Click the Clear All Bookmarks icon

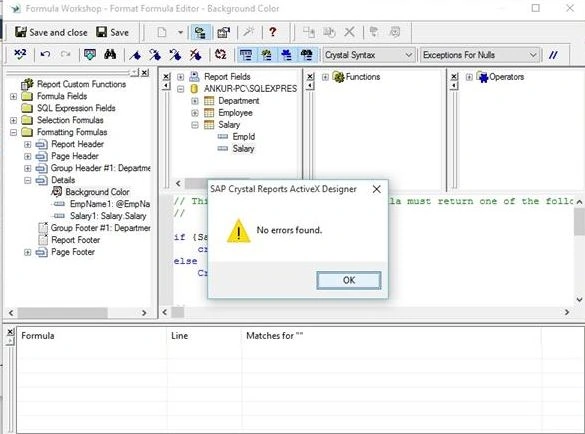(195, 55)
